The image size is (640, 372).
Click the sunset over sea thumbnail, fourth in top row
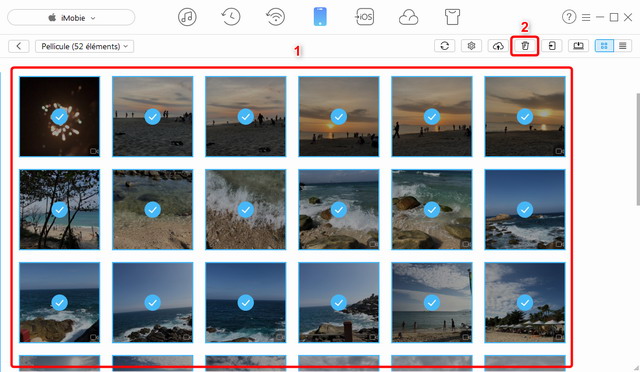pyautogui.click(x=339, y=116)
